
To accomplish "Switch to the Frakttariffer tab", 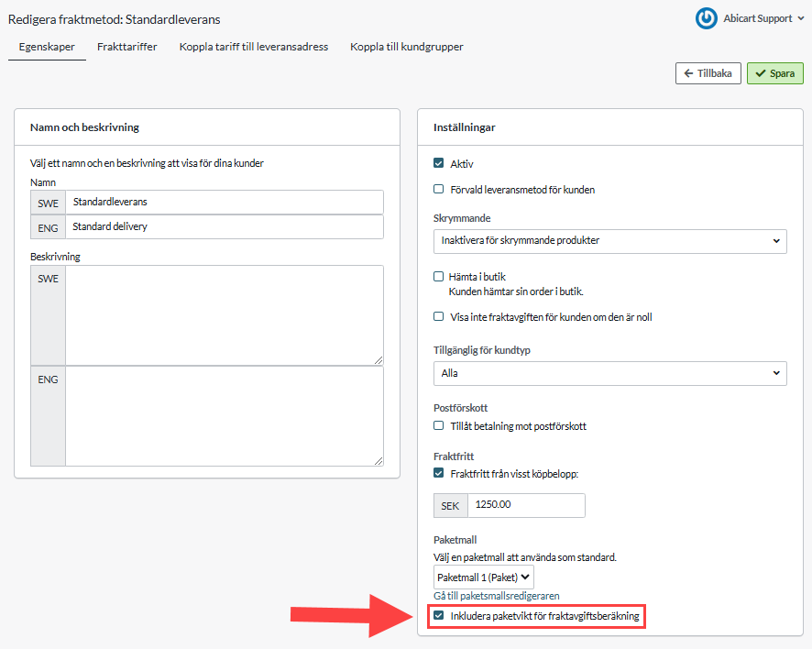I will click(127, 47).
